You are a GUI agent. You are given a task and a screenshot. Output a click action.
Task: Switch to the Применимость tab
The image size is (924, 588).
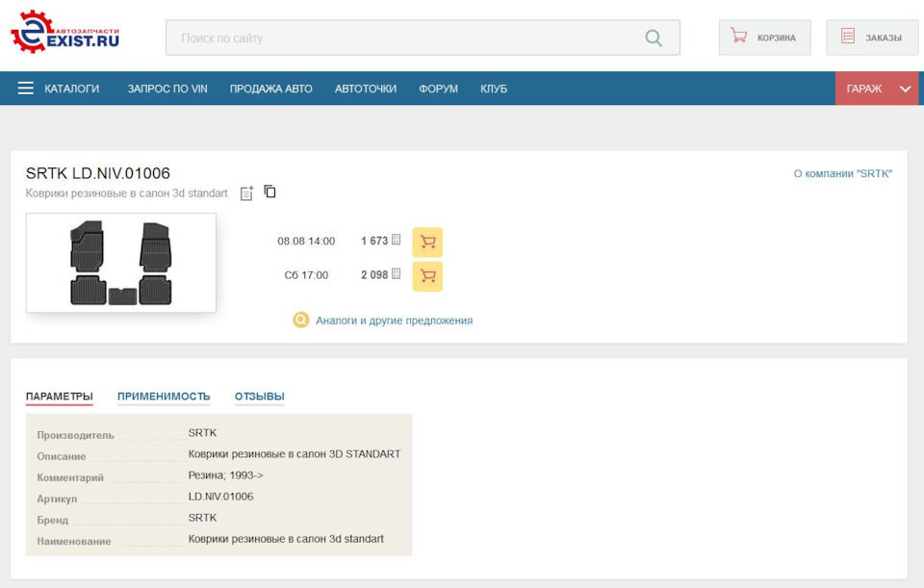pos(164,396)
